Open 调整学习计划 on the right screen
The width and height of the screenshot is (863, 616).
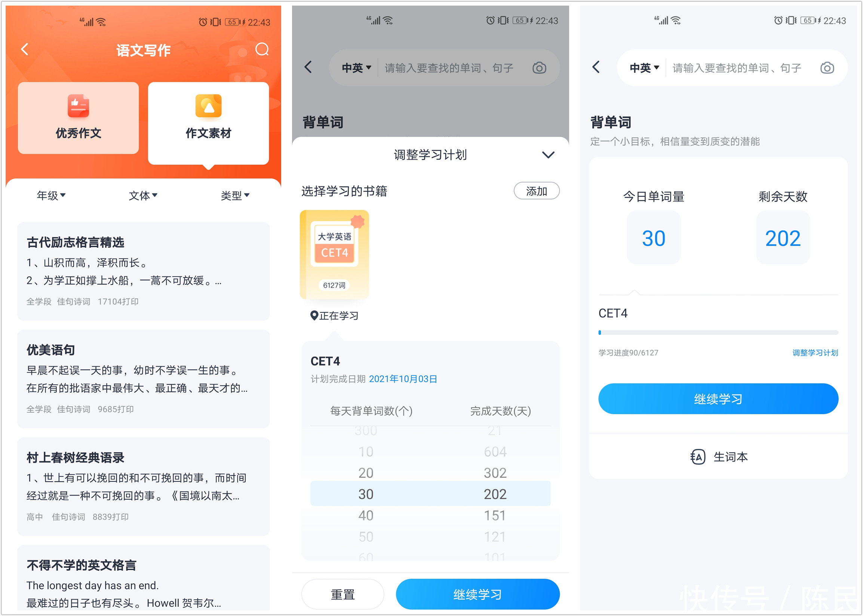click(815, 353)
